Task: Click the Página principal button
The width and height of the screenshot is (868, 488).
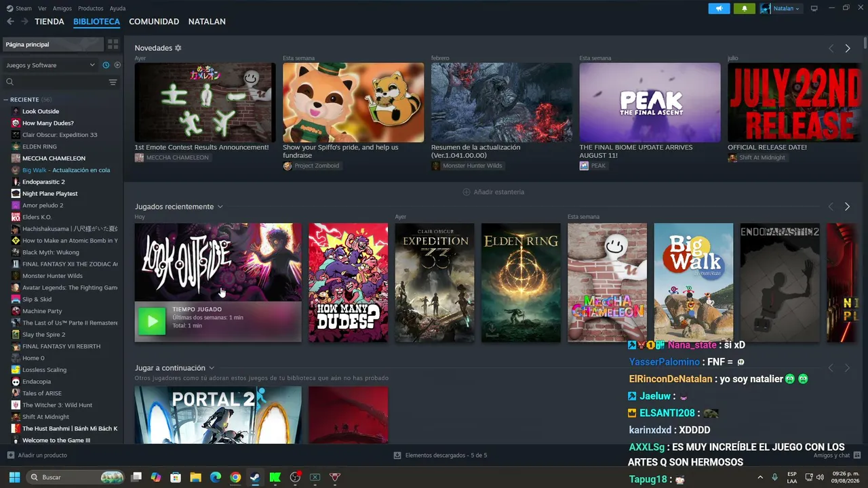Action: pos(54,44)
